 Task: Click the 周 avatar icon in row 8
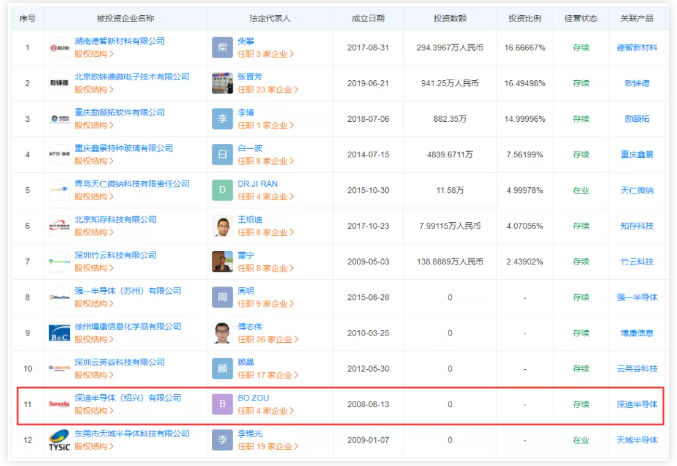tap(222, 297)
